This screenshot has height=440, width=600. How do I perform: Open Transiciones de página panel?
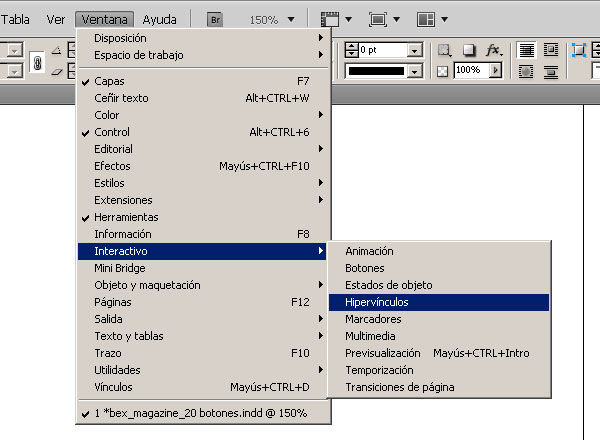point(439,387)
